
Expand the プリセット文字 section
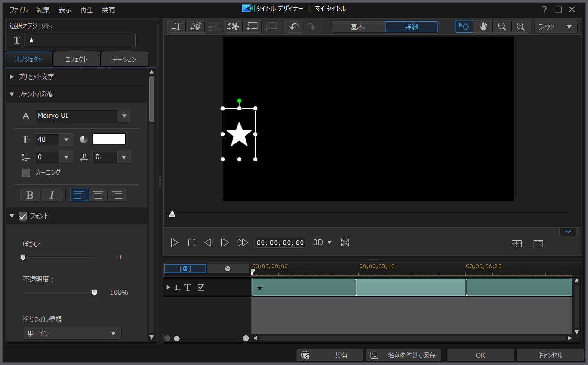click(12, 76)
